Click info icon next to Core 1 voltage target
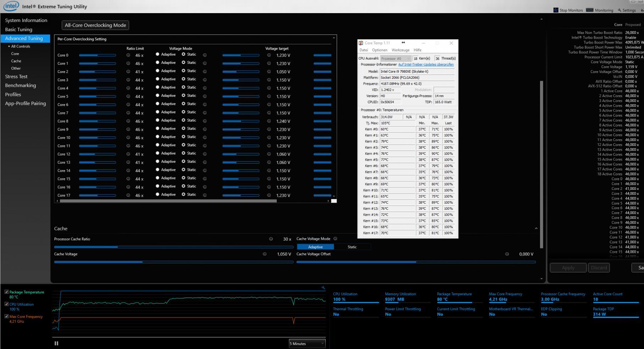Screen dimensions: 644x349 point(269,63)
